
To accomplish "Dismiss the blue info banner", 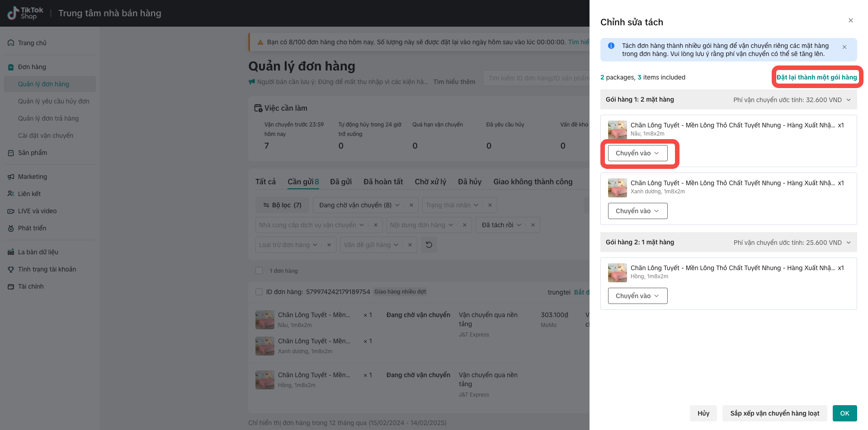I will pos(844,47).
